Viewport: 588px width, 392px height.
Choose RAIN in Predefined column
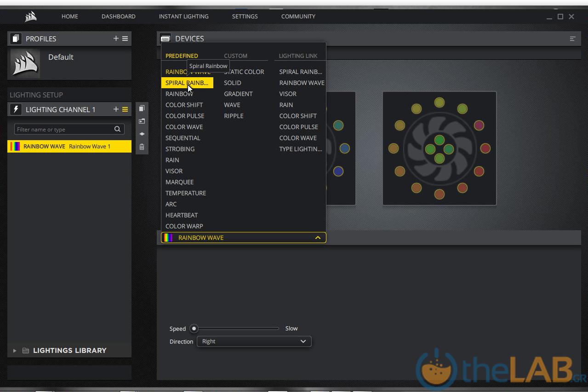[172, 160]
